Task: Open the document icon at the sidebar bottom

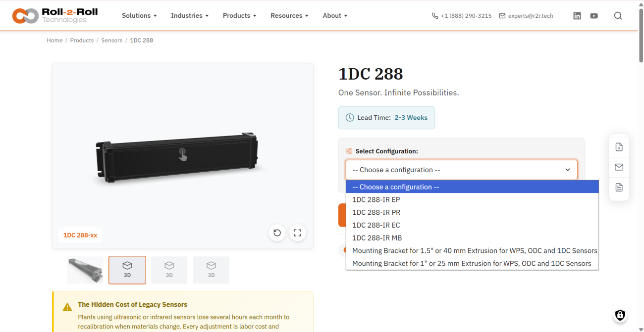Action: [x=619, y=187]
